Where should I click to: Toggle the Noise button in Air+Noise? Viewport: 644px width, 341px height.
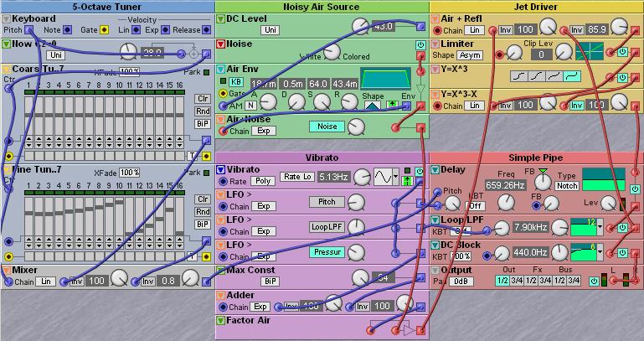(327, 127)
